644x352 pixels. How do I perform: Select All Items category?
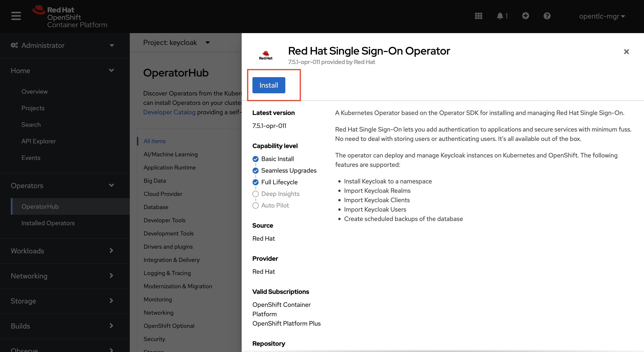coord(154,141)
